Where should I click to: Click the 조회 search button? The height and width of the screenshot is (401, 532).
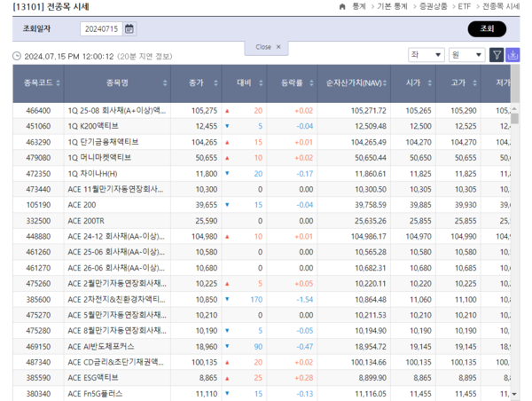pos(486,29)
